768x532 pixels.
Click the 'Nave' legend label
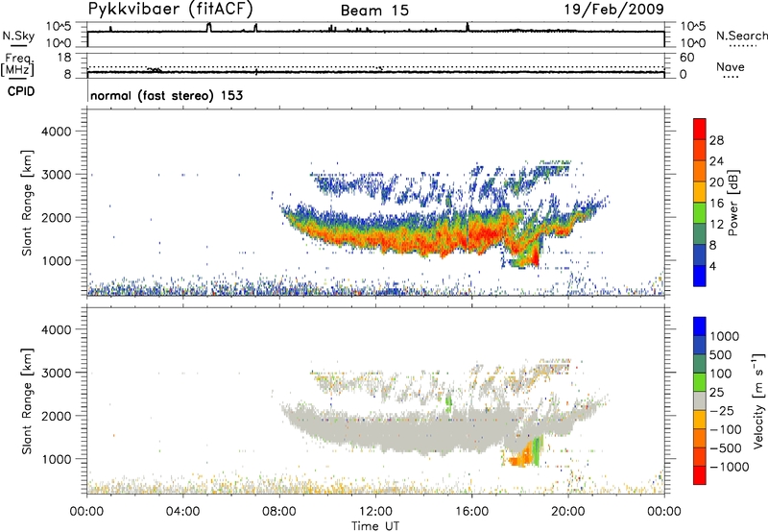(x=731, y=67)
